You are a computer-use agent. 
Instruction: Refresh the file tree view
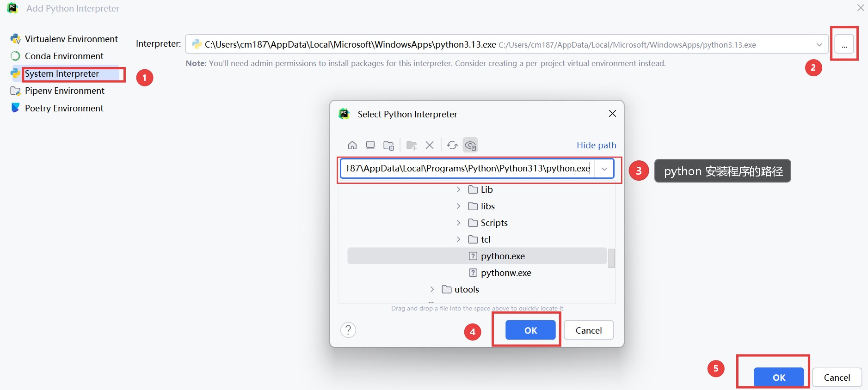452,146
